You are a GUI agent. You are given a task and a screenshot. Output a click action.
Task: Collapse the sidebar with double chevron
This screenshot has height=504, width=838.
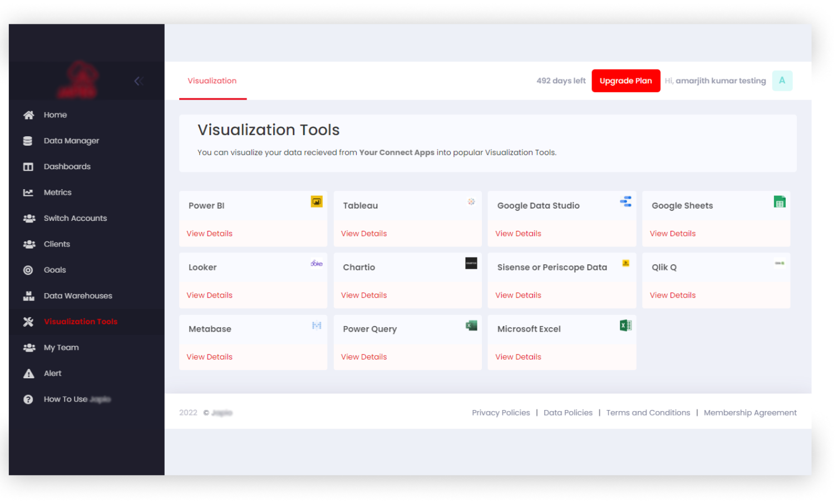pyautogui.click(x=139, y=81)
